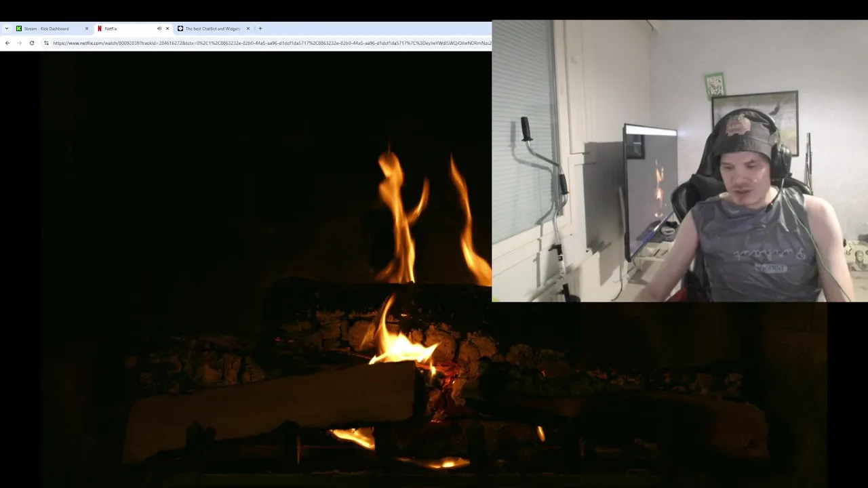Close The best ChatBot and Widgets tab
This screenshot has height=488, width=868.
(248, 28)
